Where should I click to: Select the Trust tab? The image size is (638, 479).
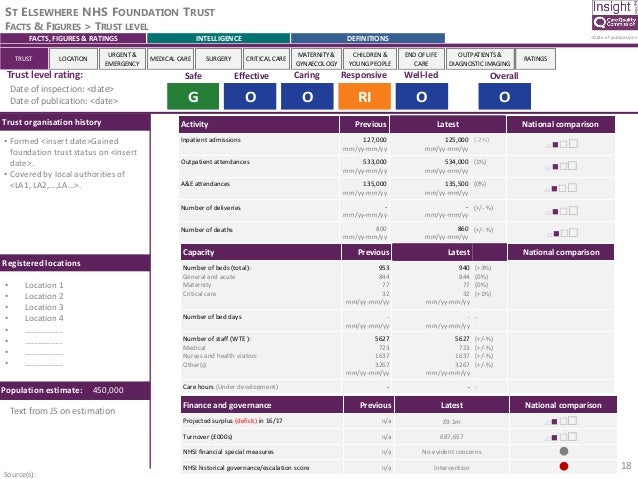click(24, 59)
